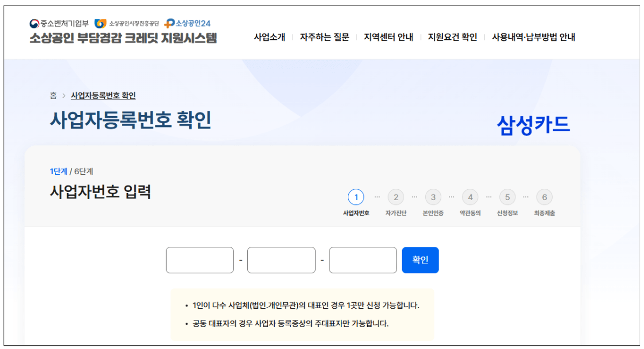Click the 사업자번호 입력 heading
Screen dimensions: 644x349
(101, 191)
